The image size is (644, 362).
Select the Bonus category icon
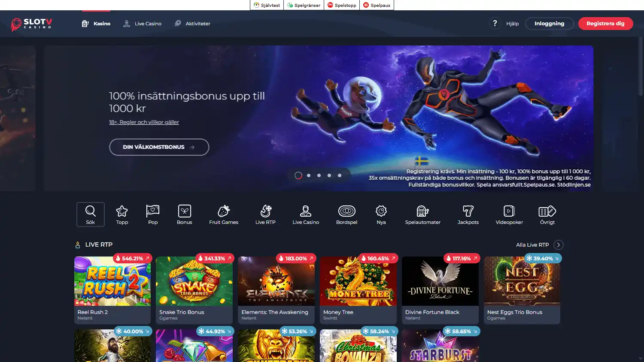[x=185, y=214]
